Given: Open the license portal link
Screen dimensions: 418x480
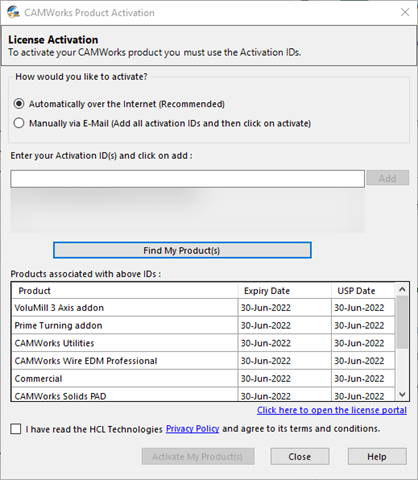Looking at the screenshot, I should click(x=332, y=410).
